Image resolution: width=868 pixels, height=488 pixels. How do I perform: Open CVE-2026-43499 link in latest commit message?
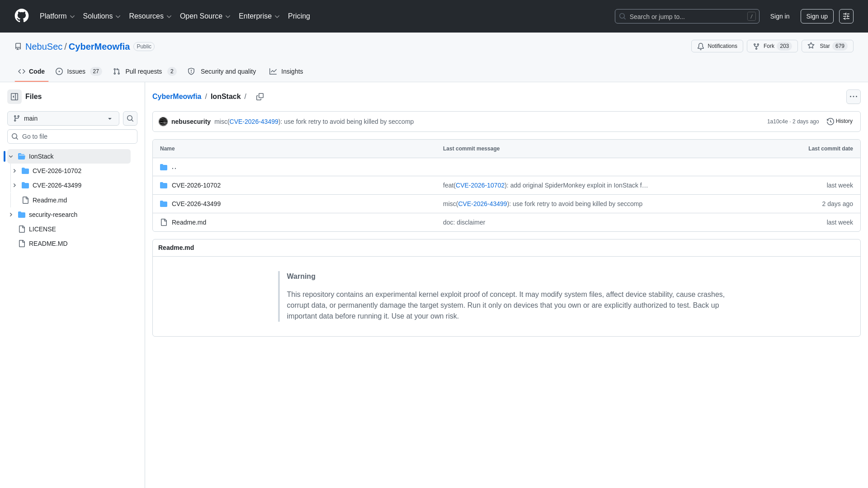pos(254,122)
